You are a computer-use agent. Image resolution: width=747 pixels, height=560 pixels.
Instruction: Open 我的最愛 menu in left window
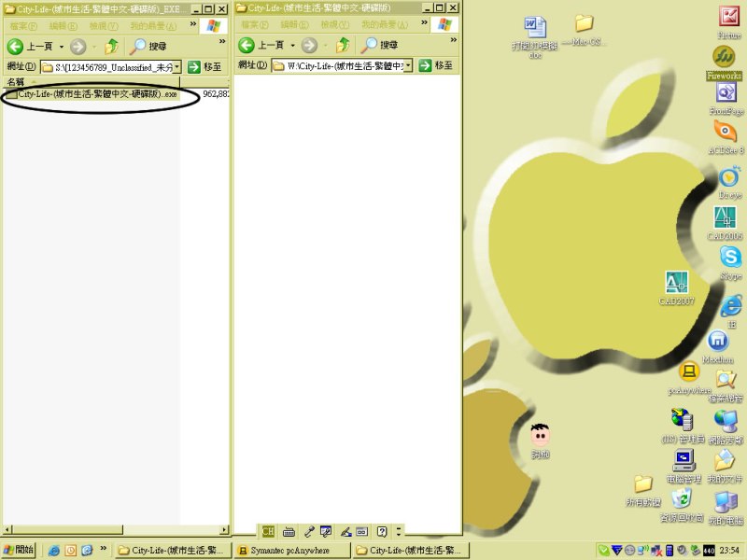coord(153,26)
